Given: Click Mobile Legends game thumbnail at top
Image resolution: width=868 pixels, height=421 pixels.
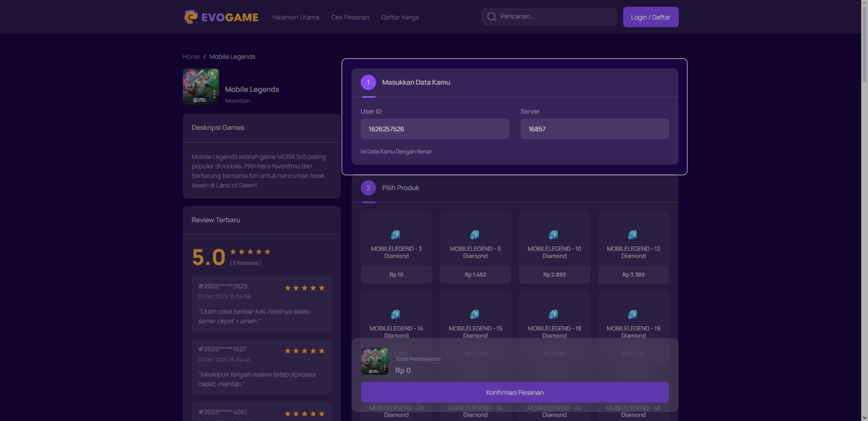Looking at the screenshot, I should click(201, 86).
